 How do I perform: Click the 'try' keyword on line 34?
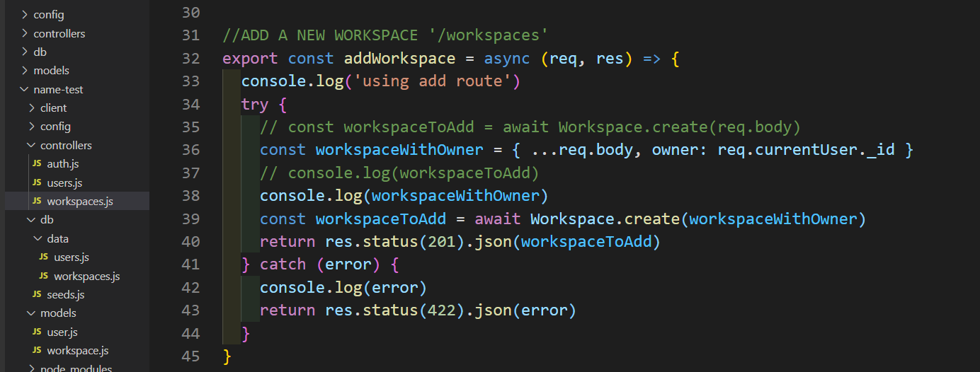[x=255, y=105]
